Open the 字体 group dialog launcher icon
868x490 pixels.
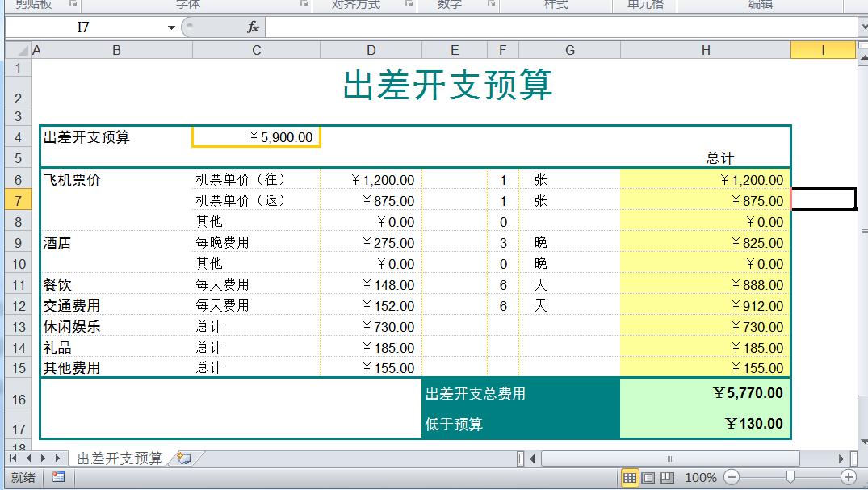coord(304,5)
